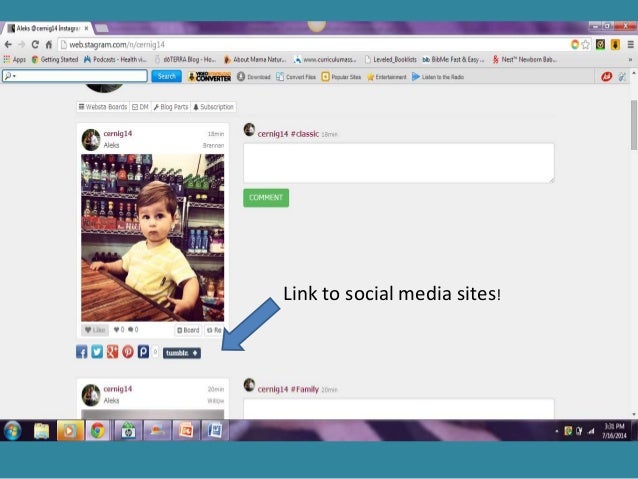Open the Chrome menu hamburger icon

tap(630, 44)
